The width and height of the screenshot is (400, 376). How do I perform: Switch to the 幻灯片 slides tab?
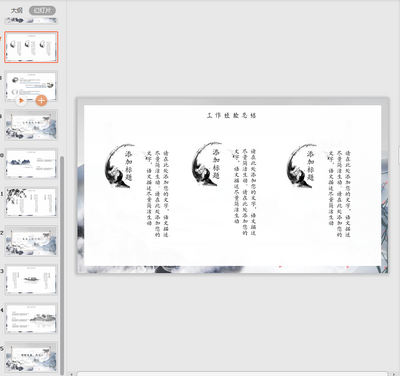42,10
